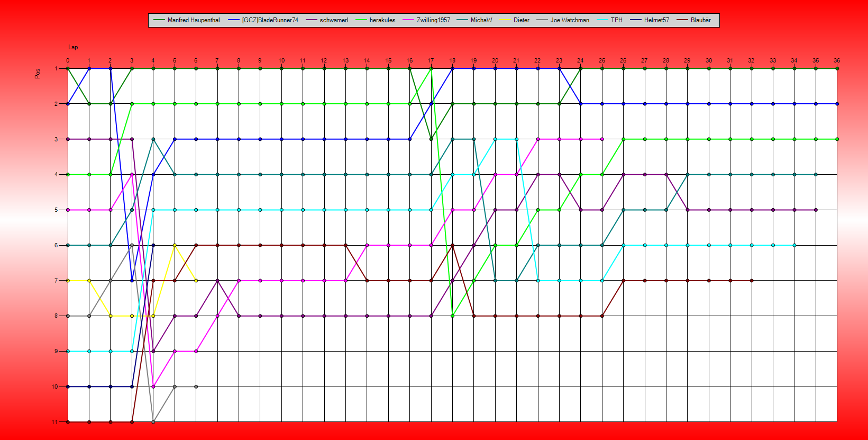Select the Dieter legend entry

pyautogui.click(x=514, y=20)
